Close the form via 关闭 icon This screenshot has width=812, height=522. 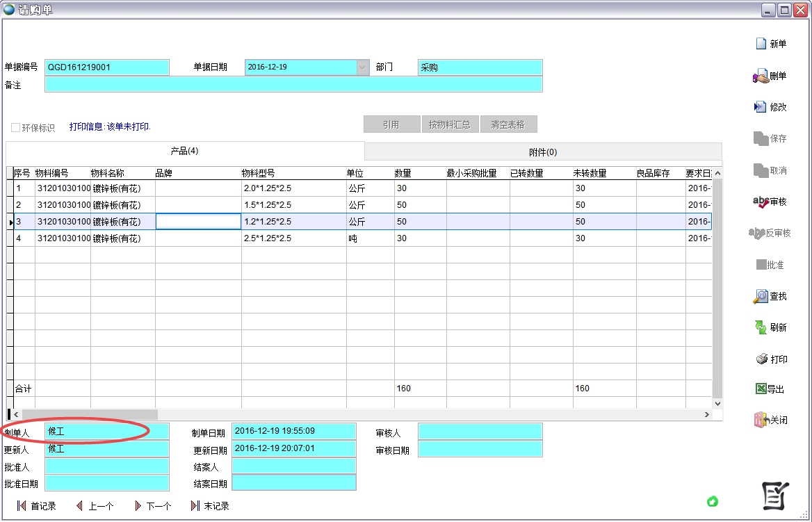pyautogui.click(x=761, y=420)
